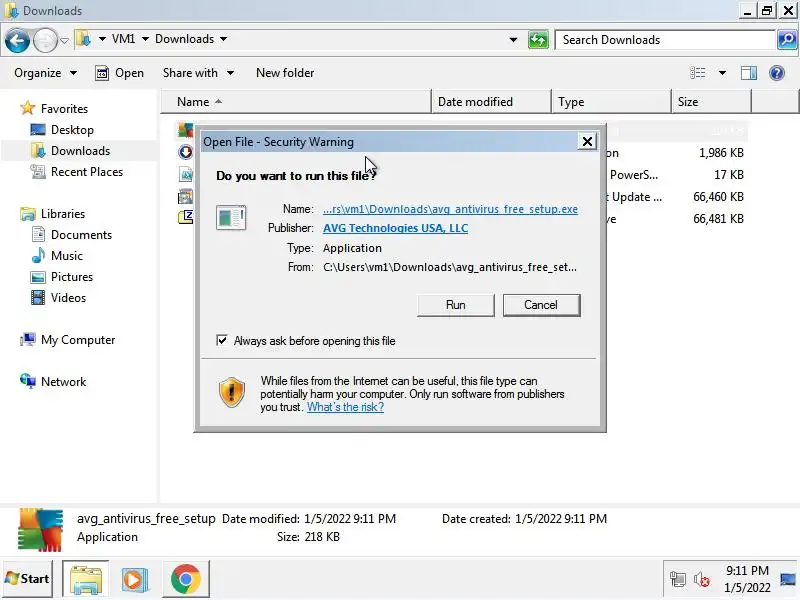The width and height of the screenshot is (800, 600).
Task: Click the Run button in the dialog
Action: click(x=456, y=305)
